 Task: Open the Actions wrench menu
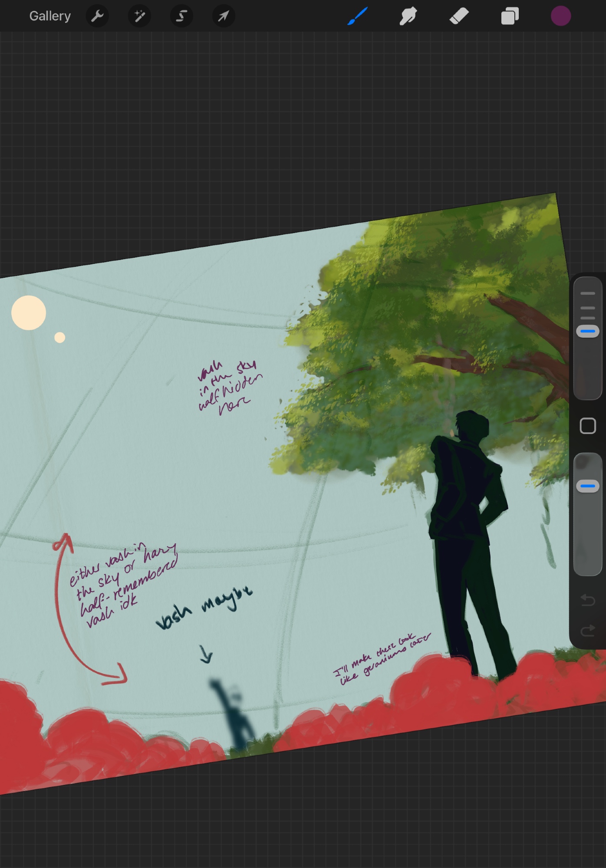point(97,16)
